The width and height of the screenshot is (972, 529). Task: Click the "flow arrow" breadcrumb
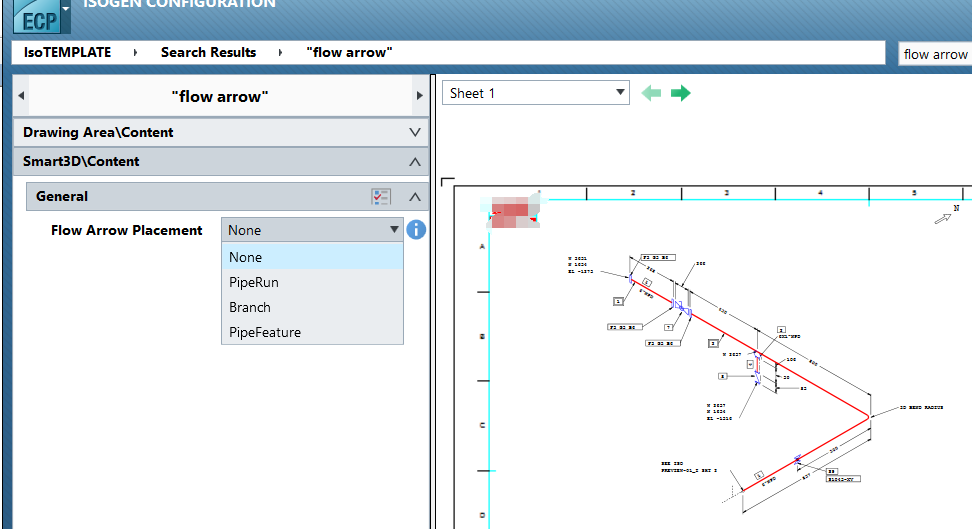(349, 53)
